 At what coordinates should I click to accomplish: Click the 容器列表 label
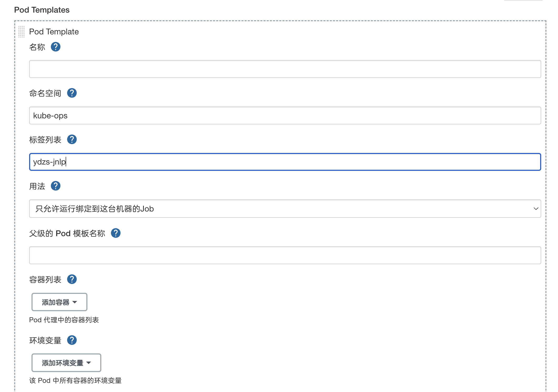coord(45,280)
